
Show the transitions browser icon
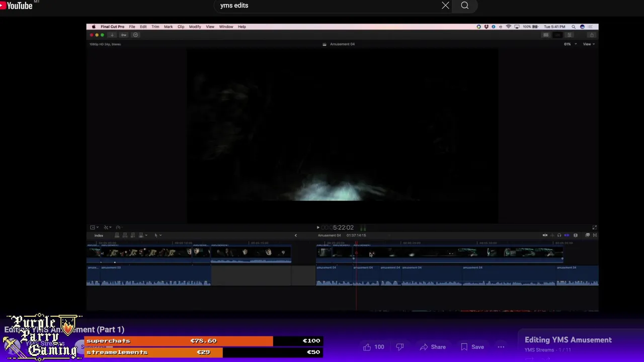point(595,235)
